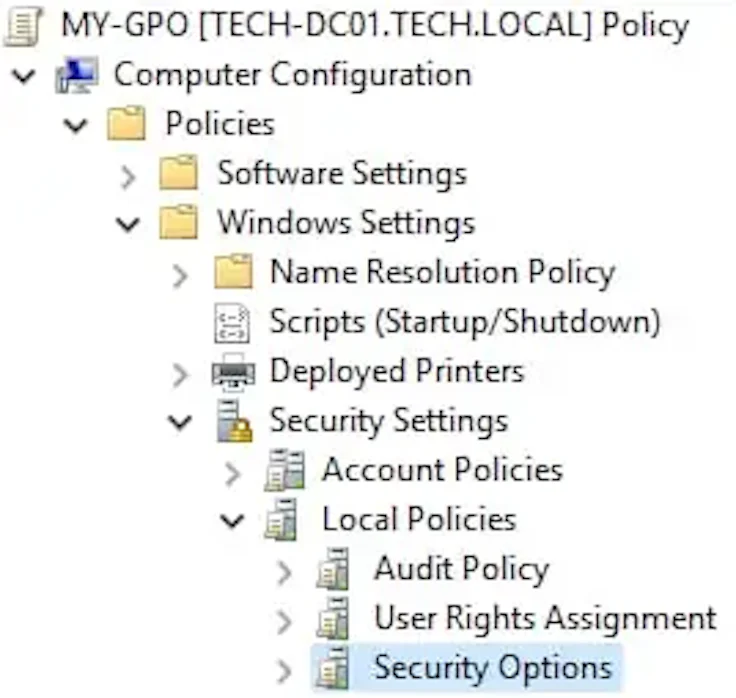This screenshot has width=736, height=698.
Task: Collapse the Policies folder chevron
Action: coord(76,125)
